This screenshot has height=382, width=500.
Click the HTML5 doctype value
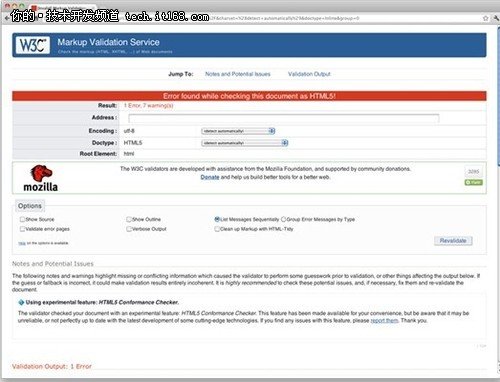133,143
